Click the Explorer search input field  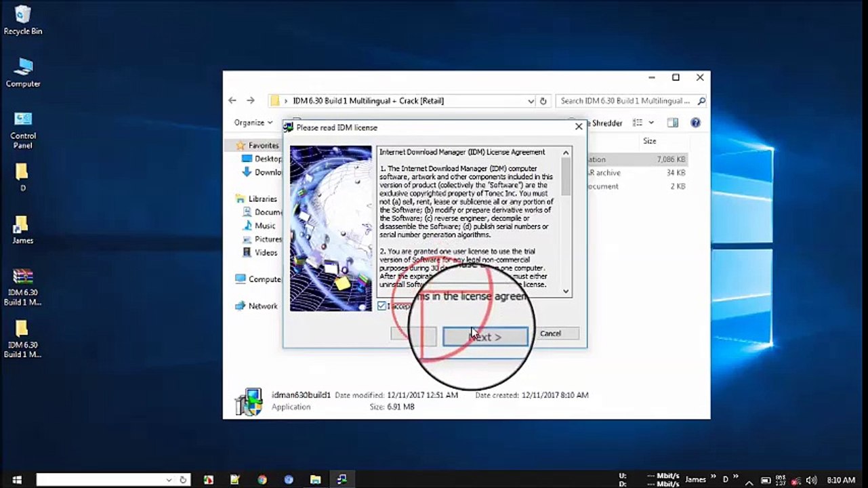point(625,101)
